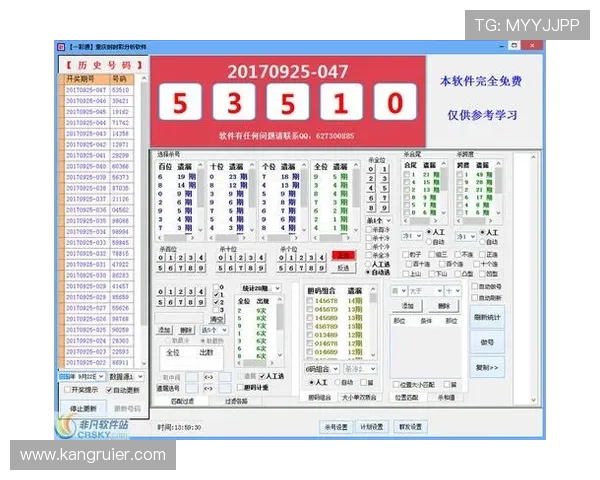Enable the 开奖提示 draw alert checkbox
Viewport: 600px width, 480px height.
pos(68,390)
